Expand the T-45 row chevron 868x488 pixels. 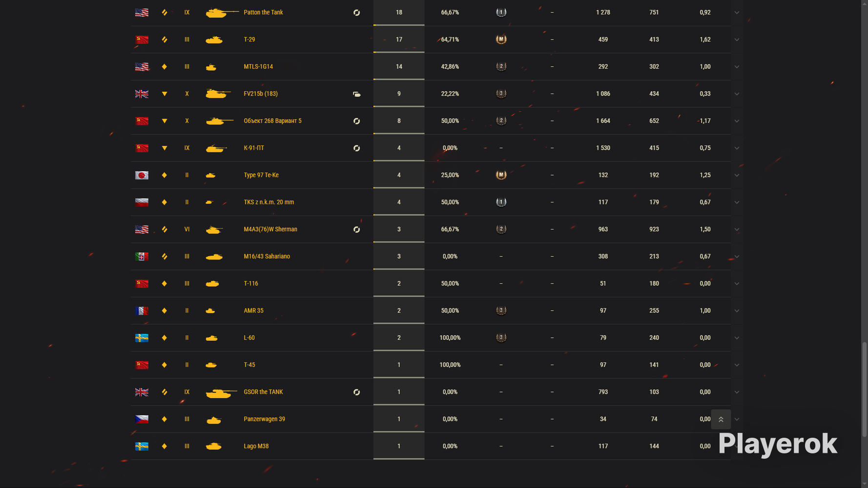pyautogui.click(x=737, y=365)
